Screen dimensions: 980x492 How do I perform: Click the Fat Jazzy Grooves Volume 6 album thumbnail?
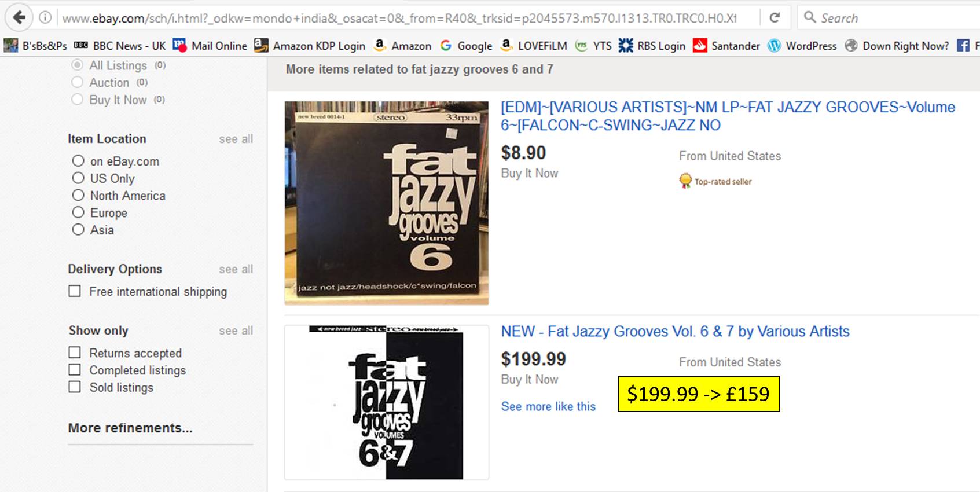tap(386, 203)
